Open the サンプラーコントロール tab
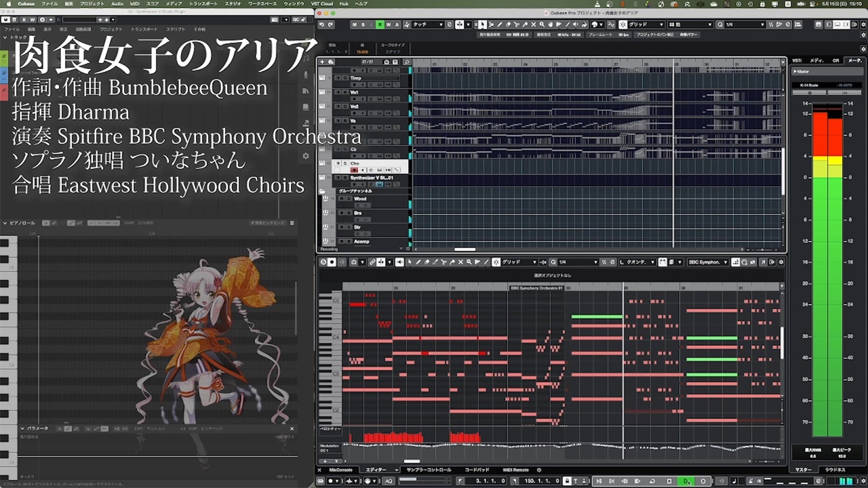Viewport: 868px width, 488px height. 429,470
